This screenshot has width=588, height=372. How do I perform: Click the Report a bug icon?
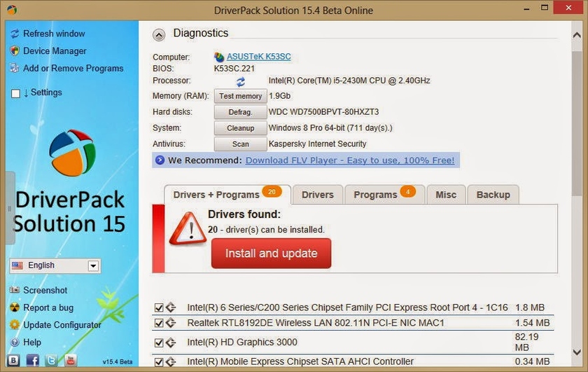[15, 308]
